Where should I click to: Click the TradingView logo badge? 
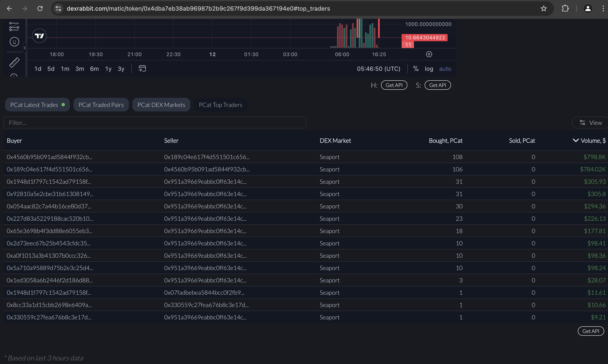point(39,36)
